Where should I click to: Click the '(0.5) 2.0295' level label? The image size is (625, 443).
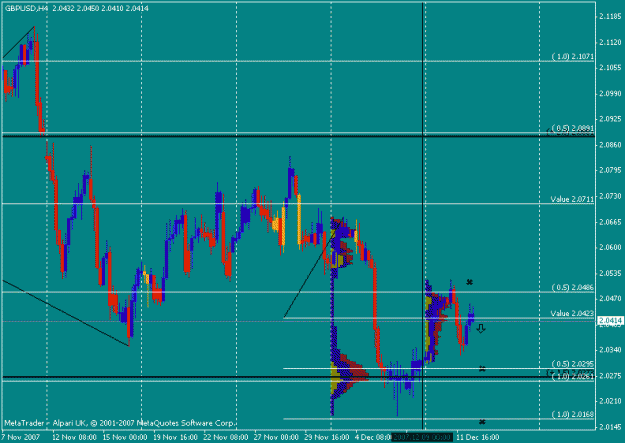point(573,364)
